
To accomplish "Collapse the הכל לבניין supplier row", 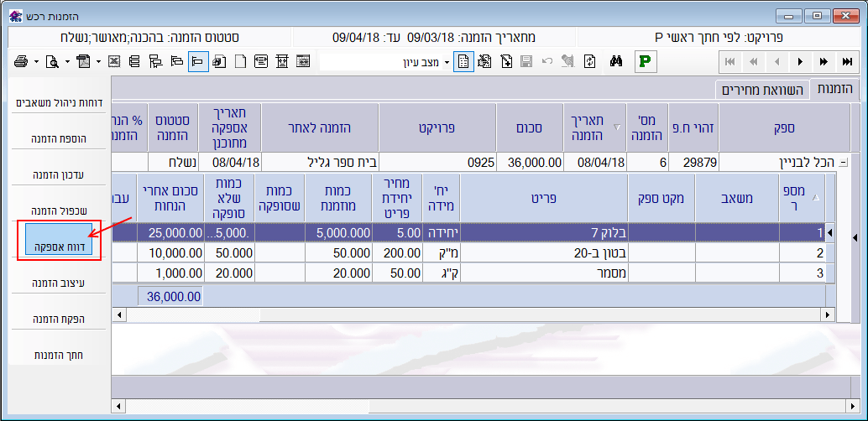I will [844, 162].
